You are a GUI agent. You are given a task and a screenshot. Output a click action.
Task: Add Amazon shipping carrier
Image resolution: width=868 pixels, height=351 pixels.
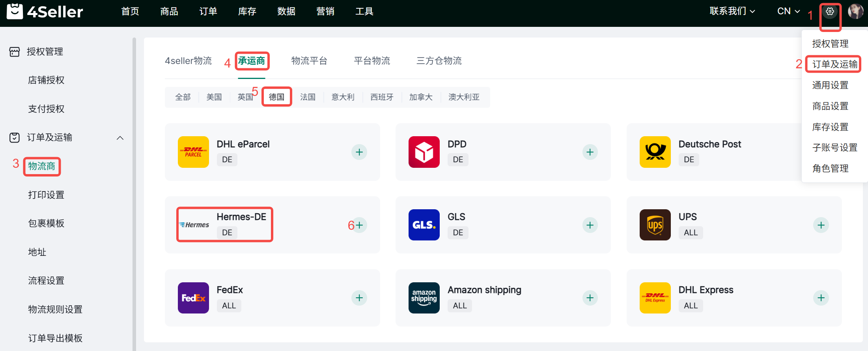tap(590, 298)
